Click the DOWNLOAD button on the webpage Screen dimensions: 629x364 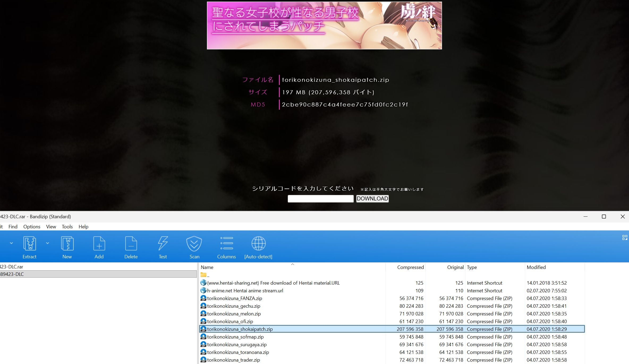372,199
